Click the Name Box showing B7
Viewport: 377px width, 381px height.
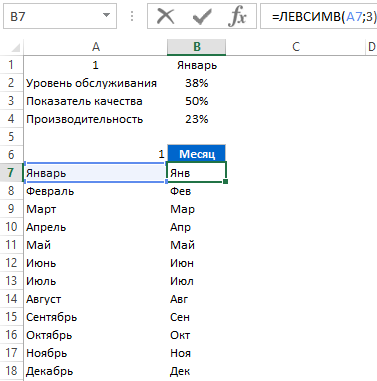click(x=60, y=16)
